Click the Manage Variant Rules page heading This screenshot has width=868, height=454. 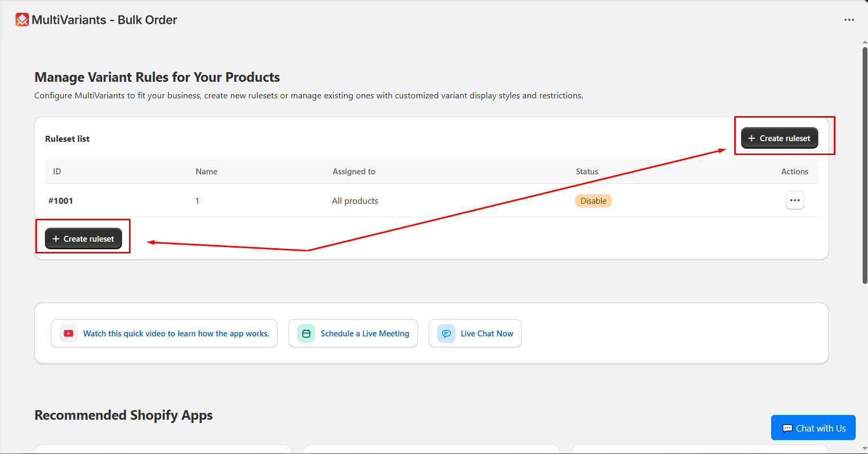[x=157, y=77]
